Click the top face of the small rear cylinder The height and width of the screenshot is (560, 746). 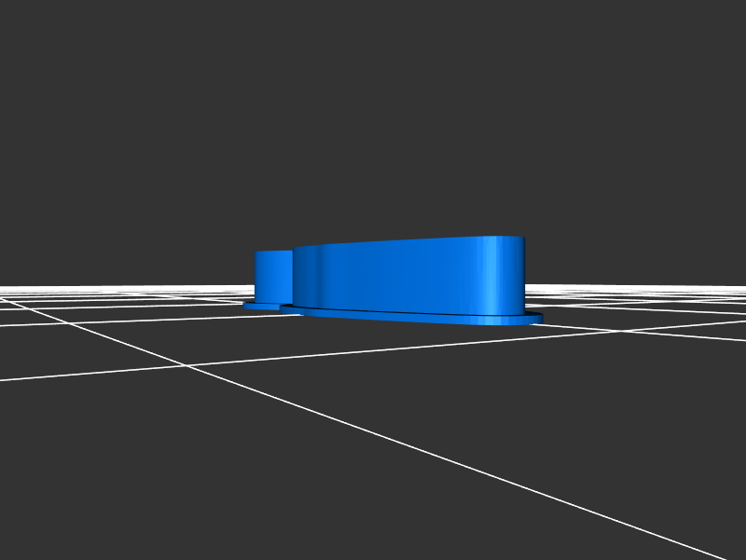[273, 252]
